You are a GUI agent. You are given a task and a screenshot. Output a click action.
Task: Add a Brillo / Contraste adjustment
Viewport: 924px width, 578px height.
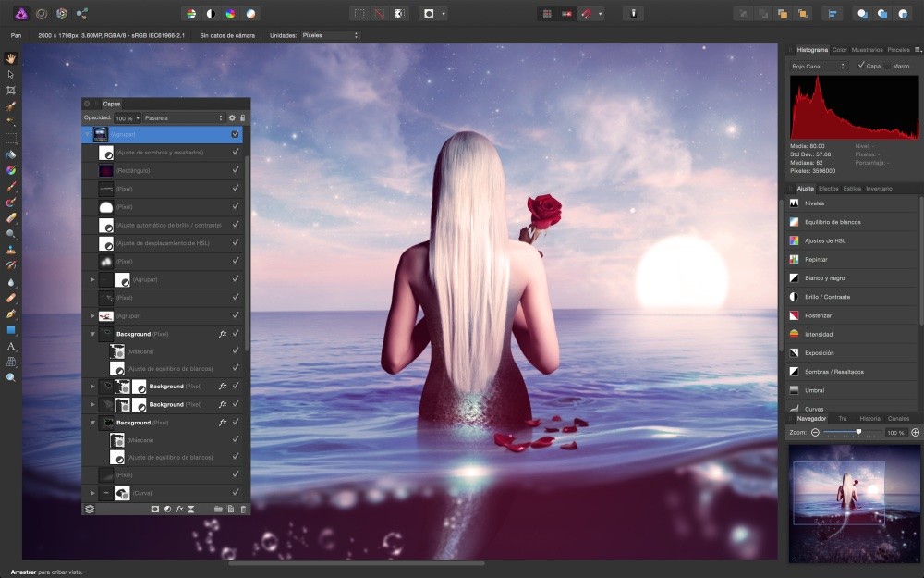tap(853, 297)
